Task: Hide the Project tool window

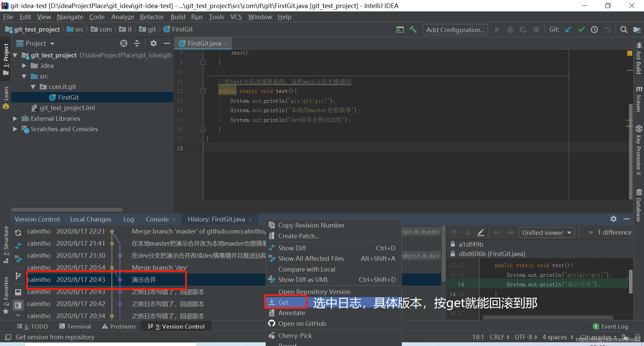Action: pos(167,43)
